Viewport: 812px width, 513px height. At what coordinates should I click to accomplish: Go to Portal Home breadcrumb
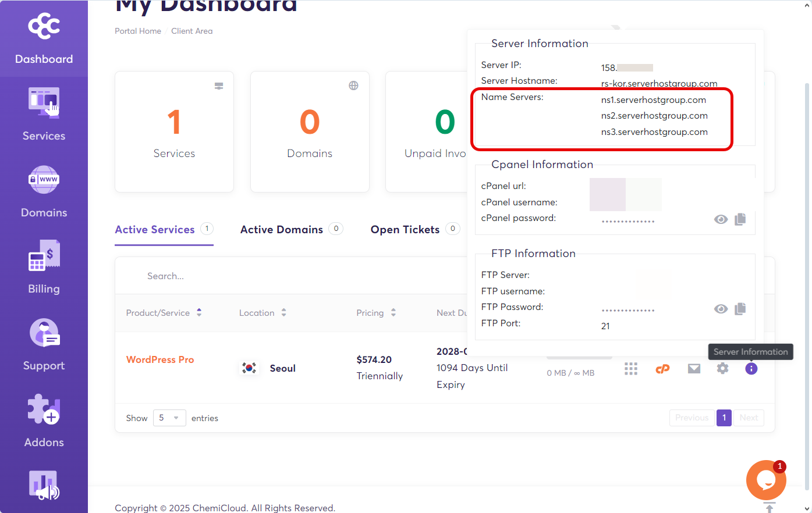(138, 31)
